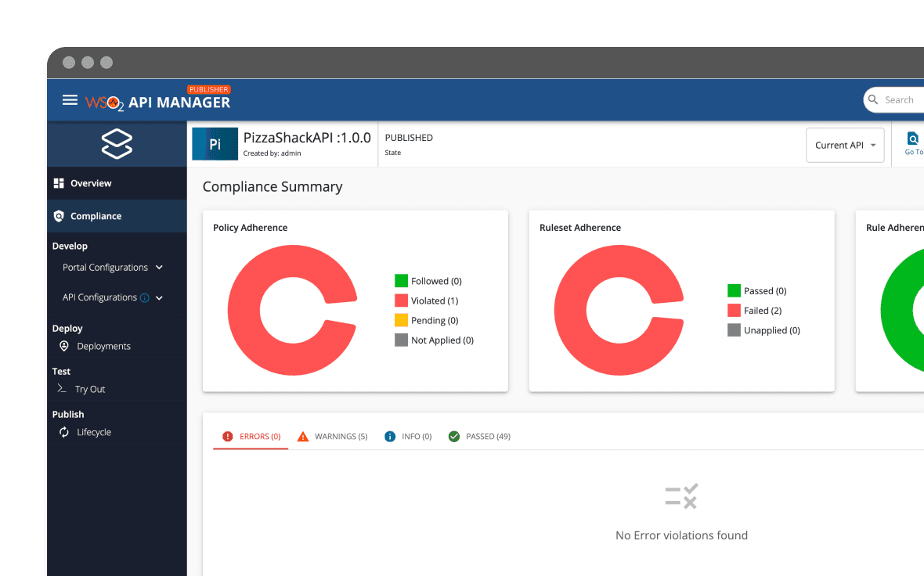The height and width of the screenshot is (576, 924).
Task: Click the Go To portal icon
Action: (x=912, y=139)
